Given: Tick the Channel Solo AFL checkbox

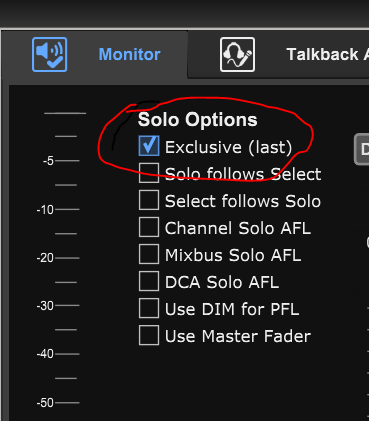Looking at the screenshot, I should [x=149, y=227].
